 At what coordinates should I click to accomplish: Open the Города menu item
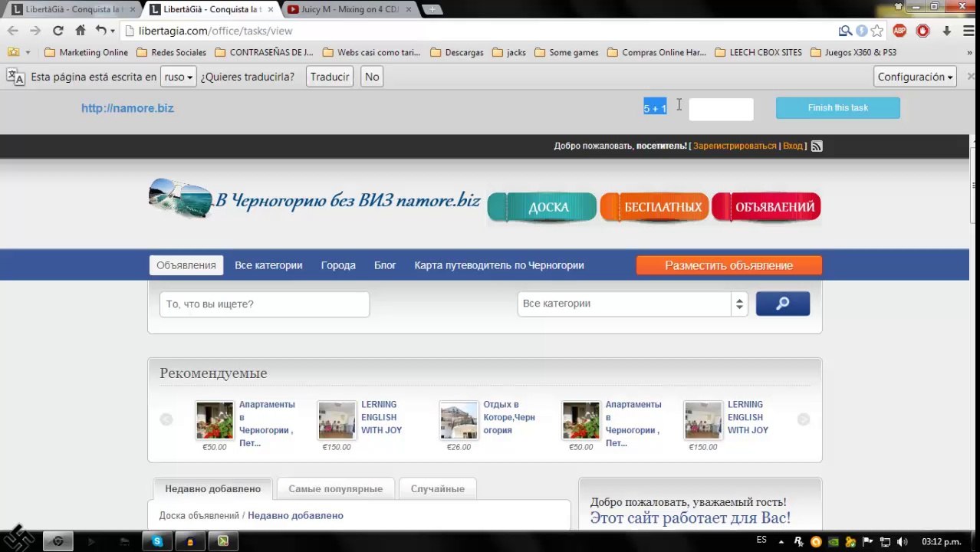click(x=338, y=265)
